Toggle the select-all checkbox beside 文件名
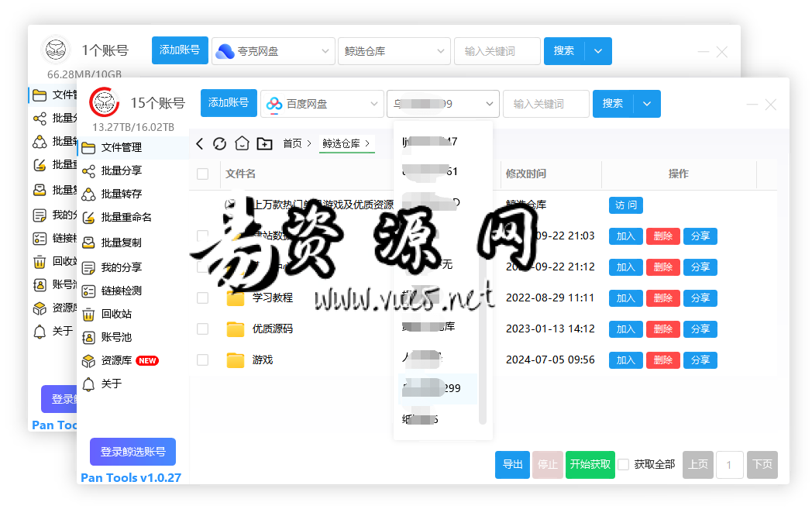 tap(202, 174)
